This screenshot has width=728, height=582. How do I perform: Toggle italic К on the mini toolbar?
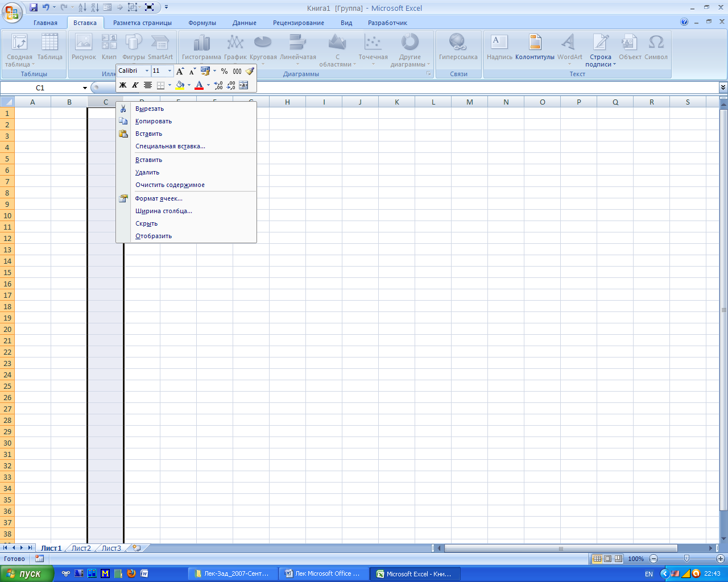135,85
